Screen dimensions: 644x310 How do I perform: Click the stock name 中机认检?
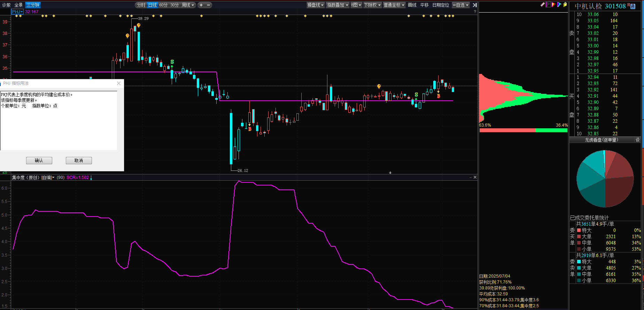coord(588,6)
